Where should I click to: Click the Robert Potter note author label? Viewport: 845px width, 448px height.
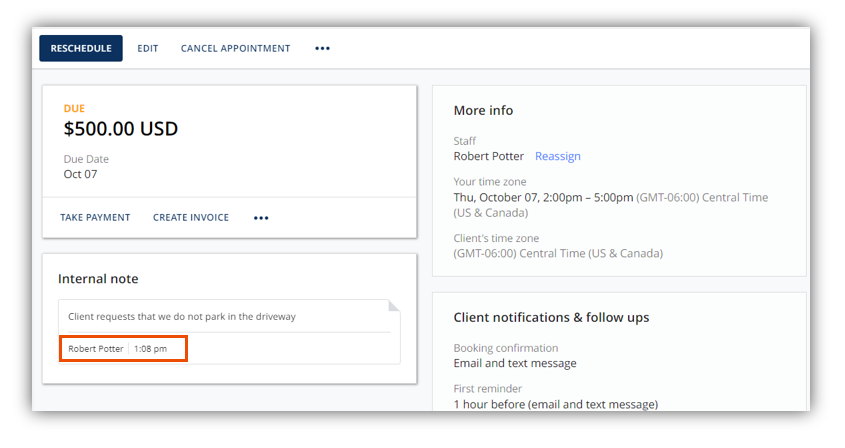tap(96, 349)
